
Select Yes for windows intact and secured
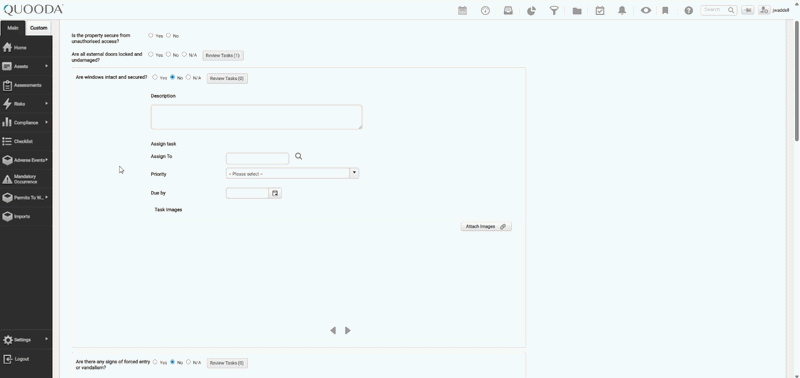155,78
